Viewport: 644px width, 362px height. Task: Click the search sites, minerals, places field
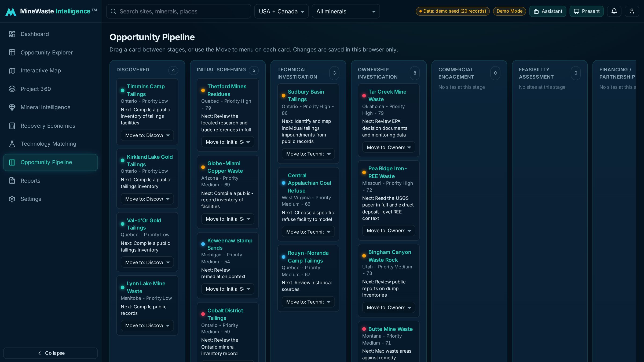point(179,11)
